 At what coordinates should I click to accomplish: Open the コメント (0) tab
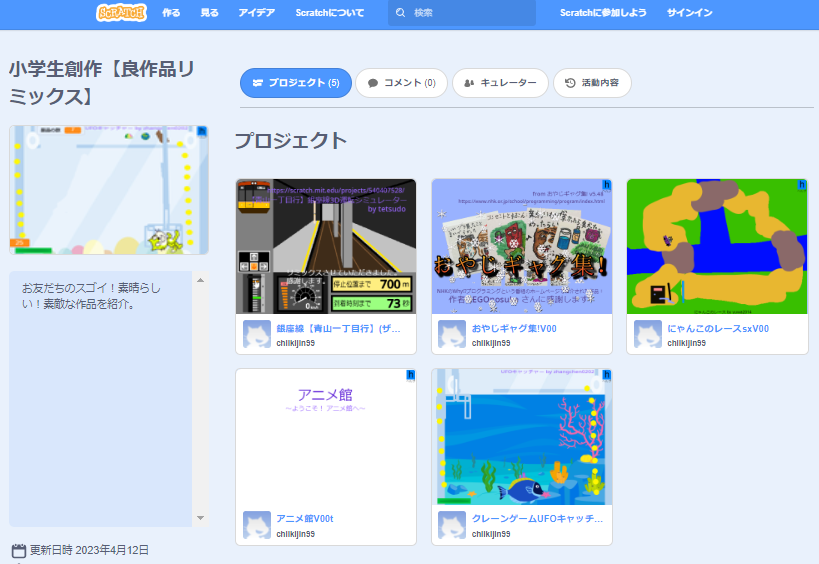[401, 83]
